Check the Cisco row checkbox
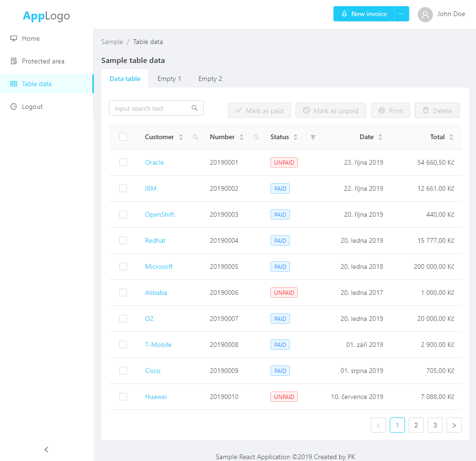 123,371
